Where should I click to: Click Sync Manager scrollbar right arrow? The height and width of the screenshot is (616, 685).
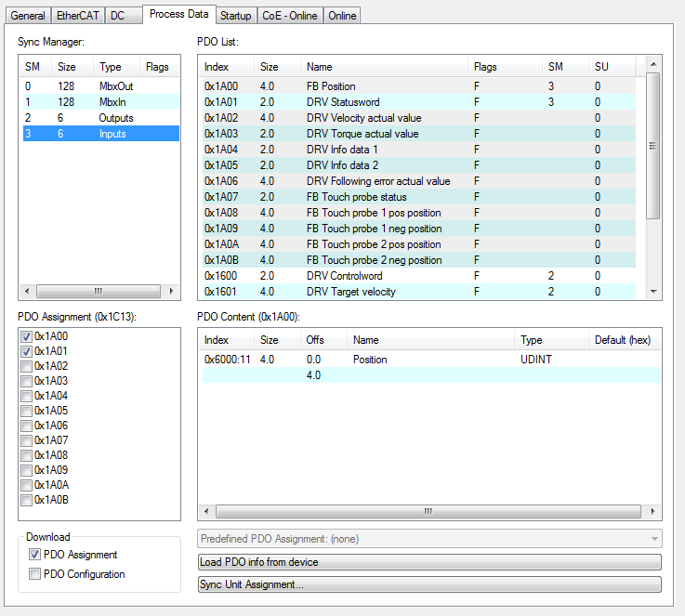pyautogui.click(x=171, y=291)
